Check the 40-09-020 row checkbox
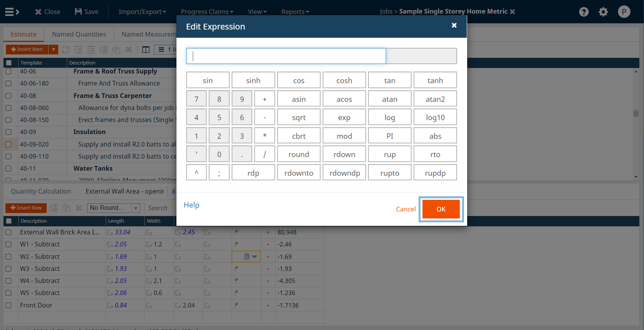The width and height of the screenshot is (644, 330). pos(9,144)
